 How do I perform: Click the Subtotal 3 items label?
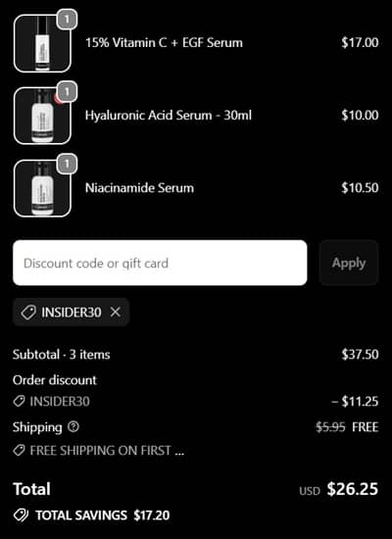click(61, 355)
